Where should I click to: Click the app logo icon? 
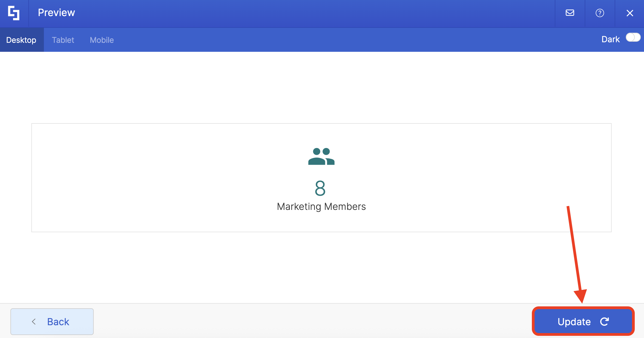[14, 13]
